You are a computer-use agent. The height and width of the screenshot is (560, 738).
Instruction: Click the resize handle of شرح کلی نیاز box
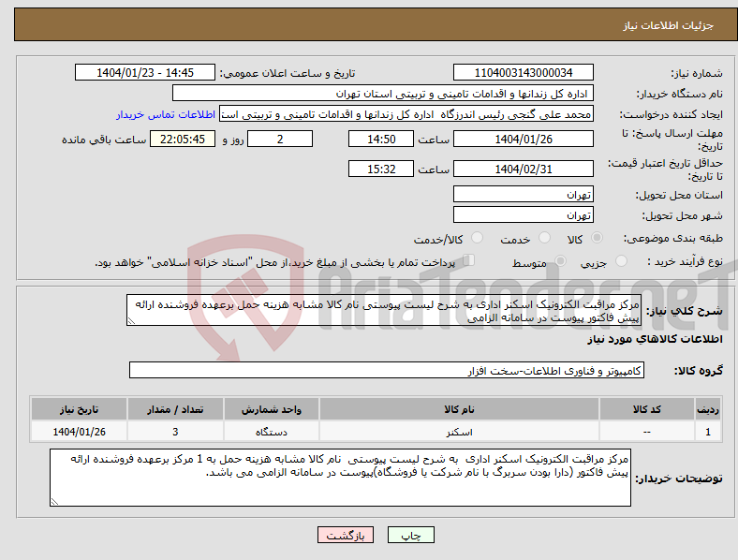click(131, 321)
